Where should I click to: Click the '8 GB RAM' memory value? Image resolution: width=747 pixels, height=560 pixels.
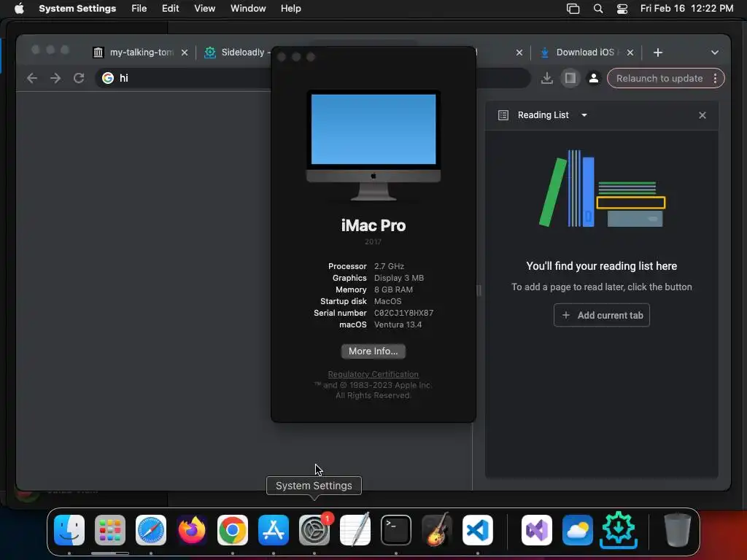(x=393, y=289)
